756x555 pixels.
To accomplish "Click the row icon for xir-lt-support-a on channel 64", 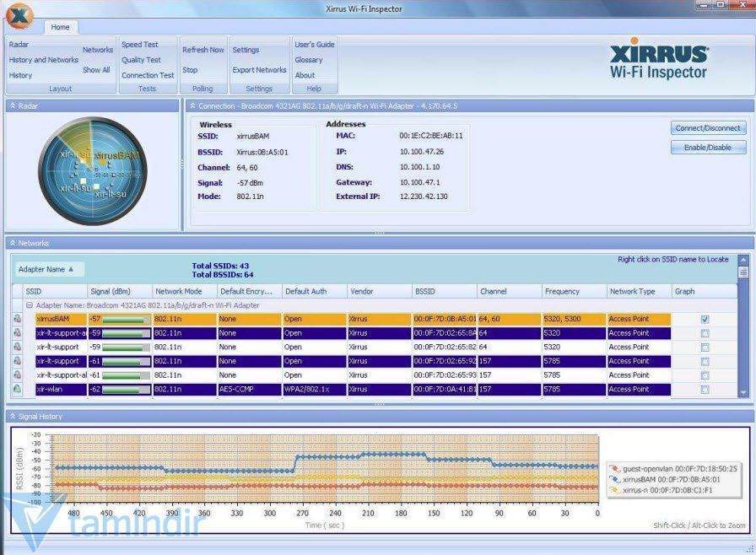I will pyautogui.click(x=18, y=332).
